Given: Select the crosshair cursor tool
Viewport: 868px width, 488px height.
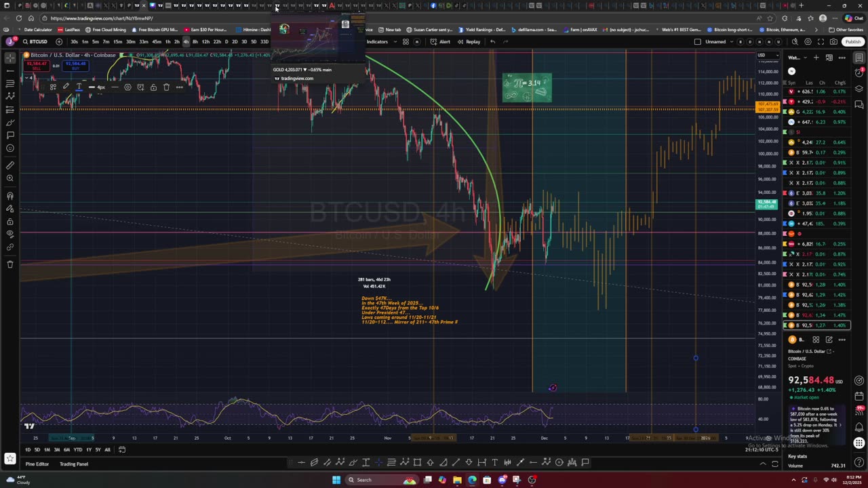Looking at the screenshot, I should (x=9, y=58).
